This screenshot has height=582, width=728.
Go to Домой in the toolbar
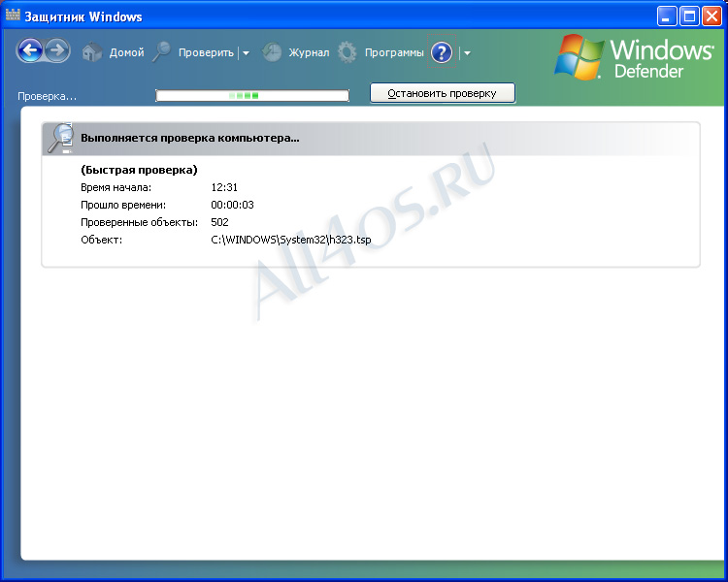click(127, 53)
